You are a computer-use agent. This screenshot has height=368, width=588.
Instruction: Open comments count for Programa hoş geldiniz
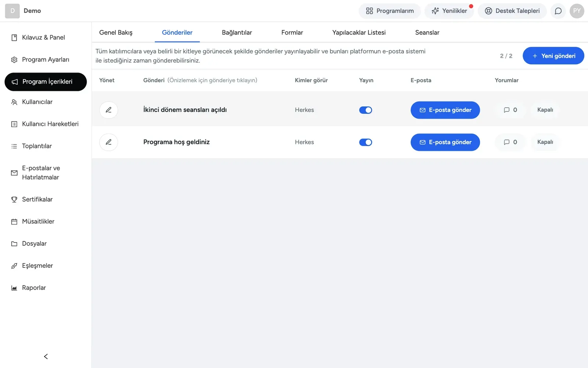[x=510, y=142]
